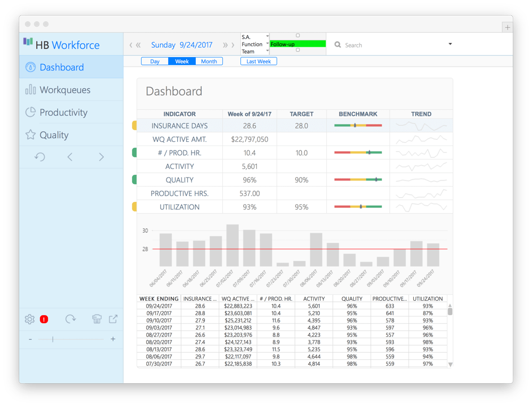This screenshot has width=532, height=406.
Task: Sort by the table's UTILIZATION column header
Action: click(x=428, y=299)
